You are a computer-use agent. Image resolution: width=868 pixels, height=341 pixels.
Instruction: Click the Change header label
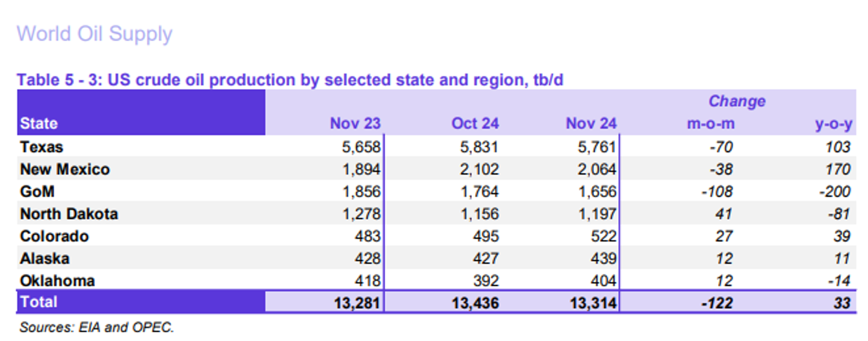coord(737,101)
